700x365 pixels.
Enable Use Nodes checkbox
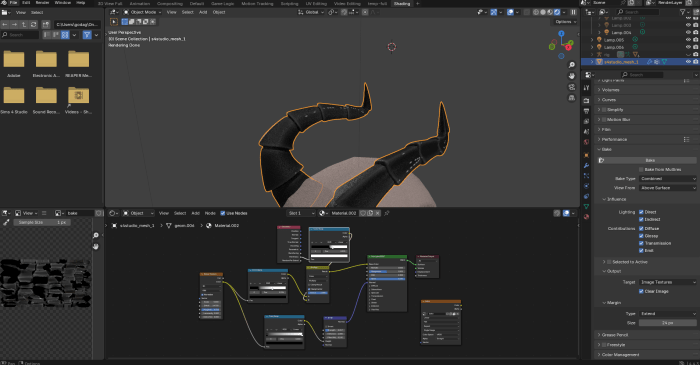click(223, 213)
